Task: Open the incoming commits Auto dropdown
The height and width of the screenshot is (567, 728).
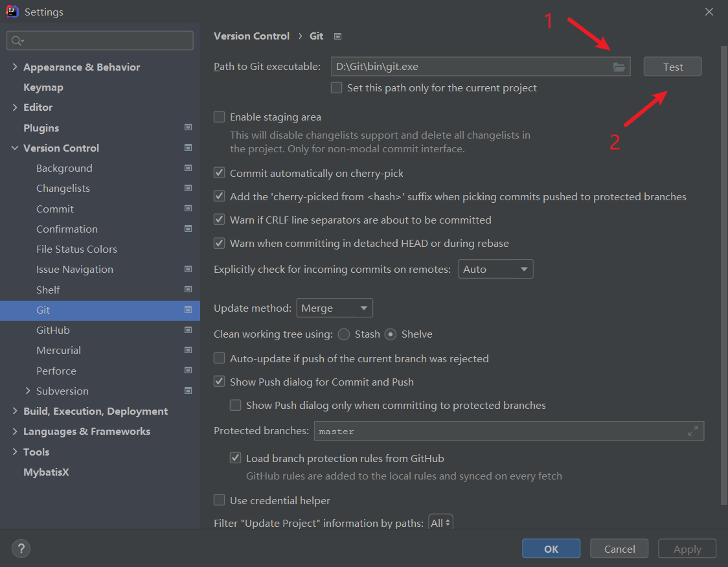Action: [495, 269]
